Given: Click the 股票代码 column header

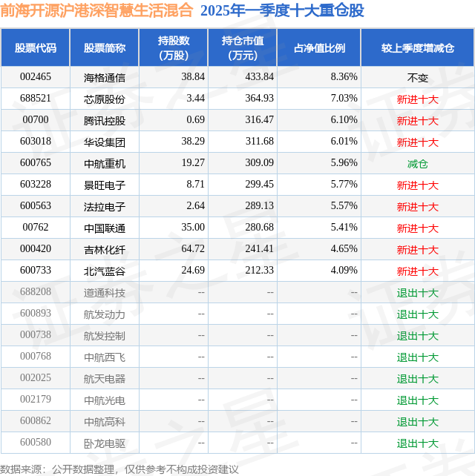Looking at the screenshot, I should [x=36, y=48].
